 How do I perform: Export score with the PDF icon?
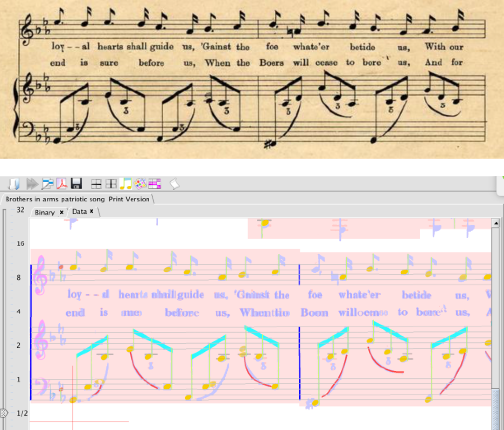62,184
